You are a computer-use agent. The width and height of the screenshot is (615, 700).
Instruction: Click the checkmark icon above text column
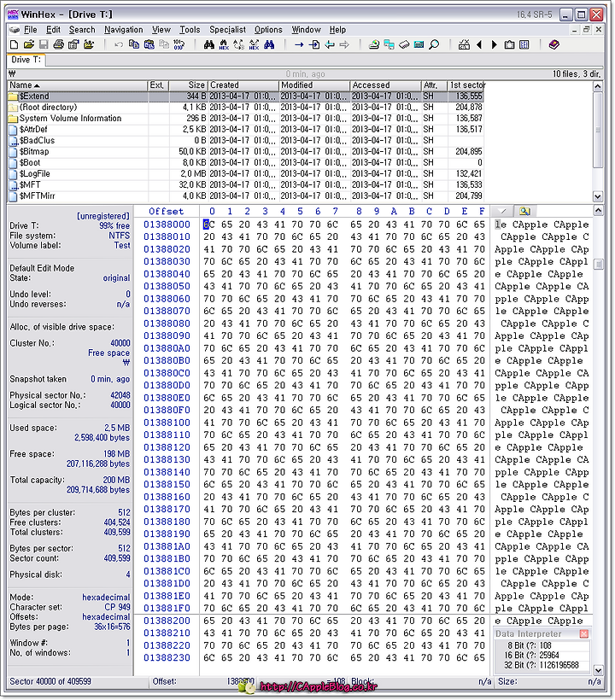(x=502, y=211)
